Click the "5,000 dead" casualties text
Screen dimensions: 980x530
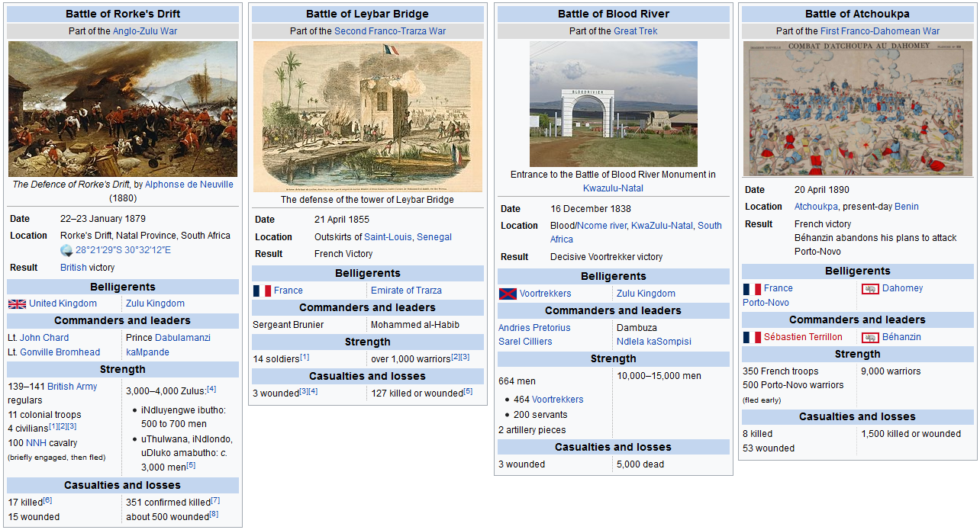click(640, 464)
